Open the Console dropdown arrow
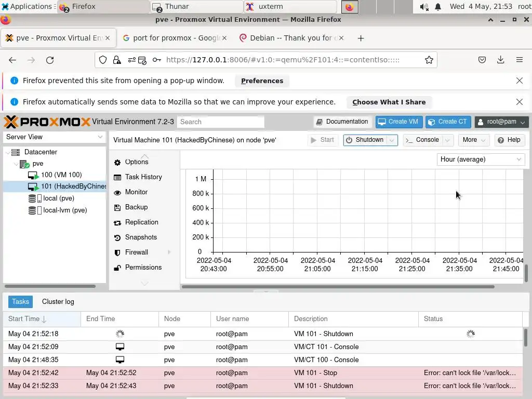This screenshot has height=399, width=532. [447, 140]
